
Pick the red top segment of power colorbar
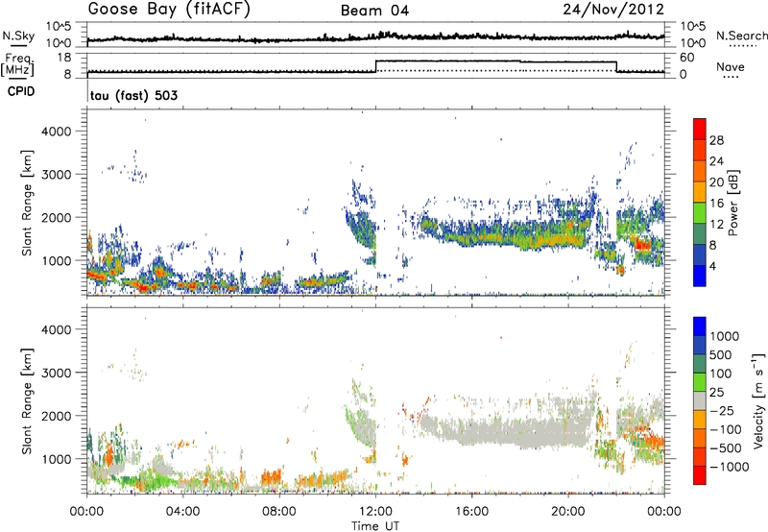(700, 129)
